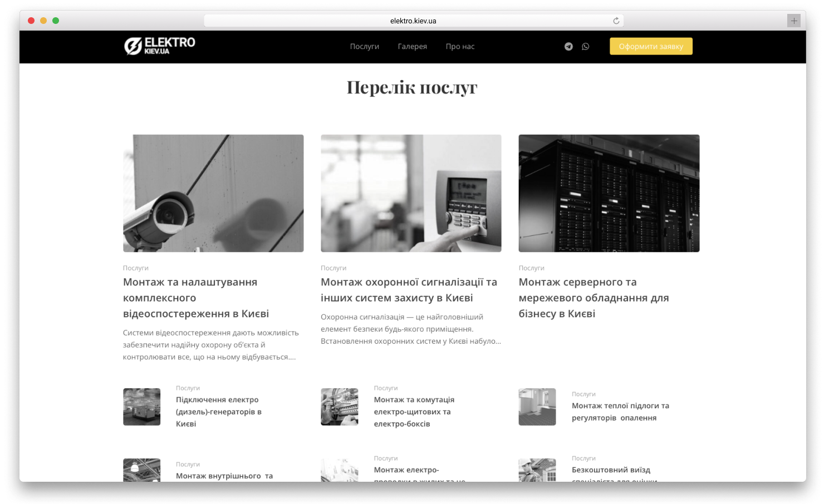
Task: Select the alarm keypad image
Action: (411, 193)
